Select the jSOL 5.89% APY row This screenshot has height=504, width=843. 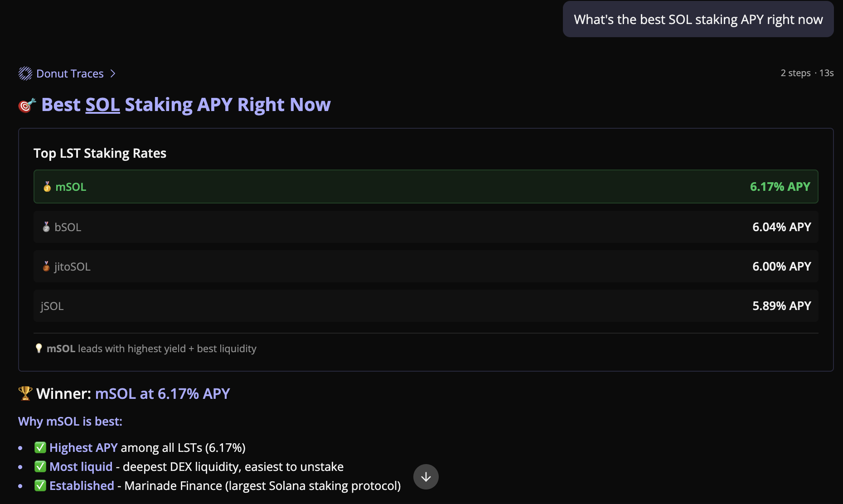coord(426,306)
